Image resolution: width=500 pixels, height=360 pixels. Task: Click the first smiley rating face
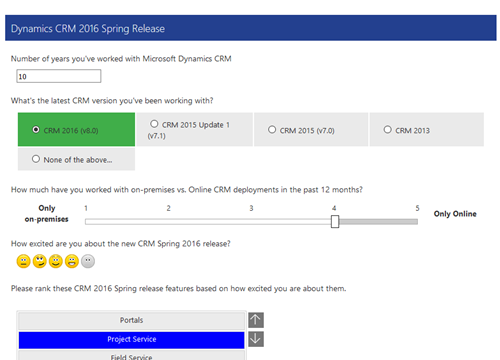23,261
